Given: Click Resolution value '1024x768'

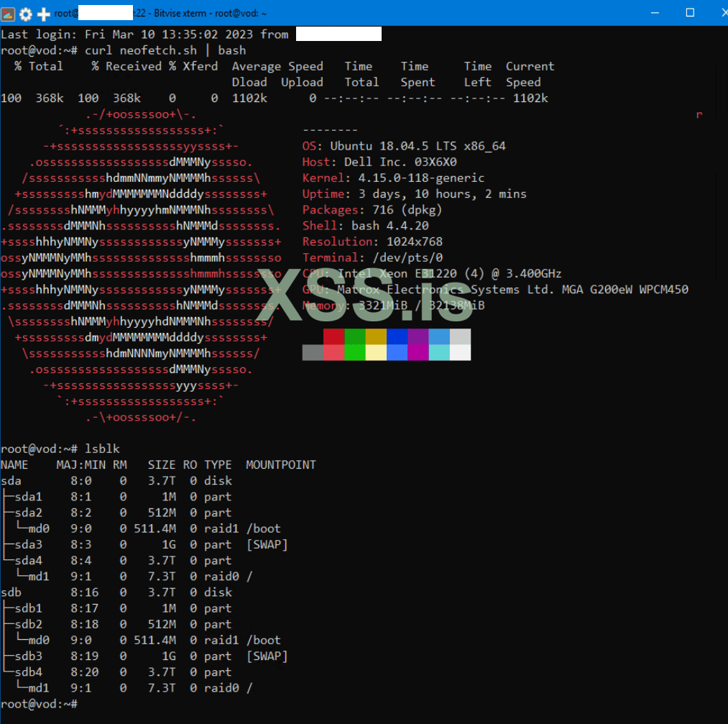Looking at the screenshot, I should coord(414,242).
